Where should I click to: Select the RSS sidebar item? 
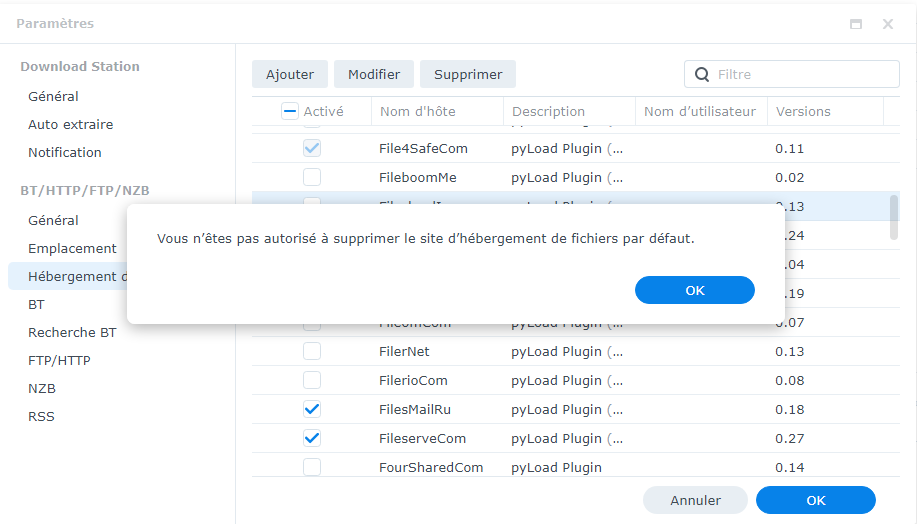pyautogui.click(x=41, y=416)
